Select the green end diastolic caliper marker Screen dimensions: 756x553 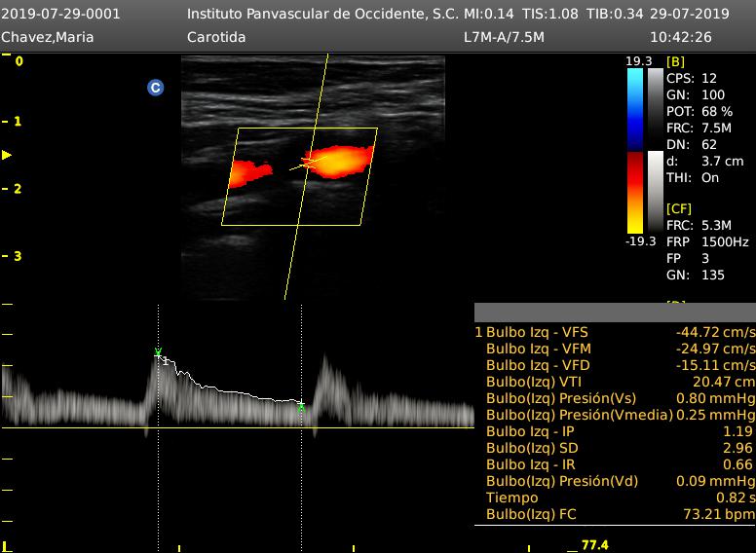coord(301,407)
